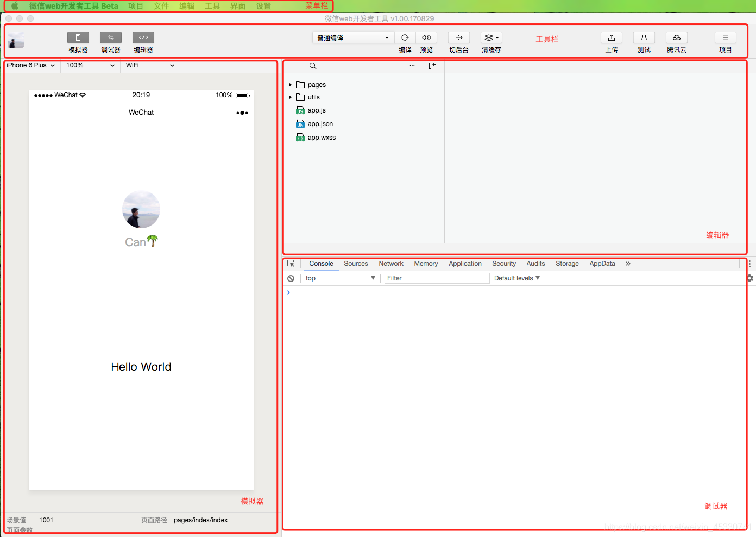756x537 pixels.
Task: Click the pages/index/index page path
Action: coord(201,520)
